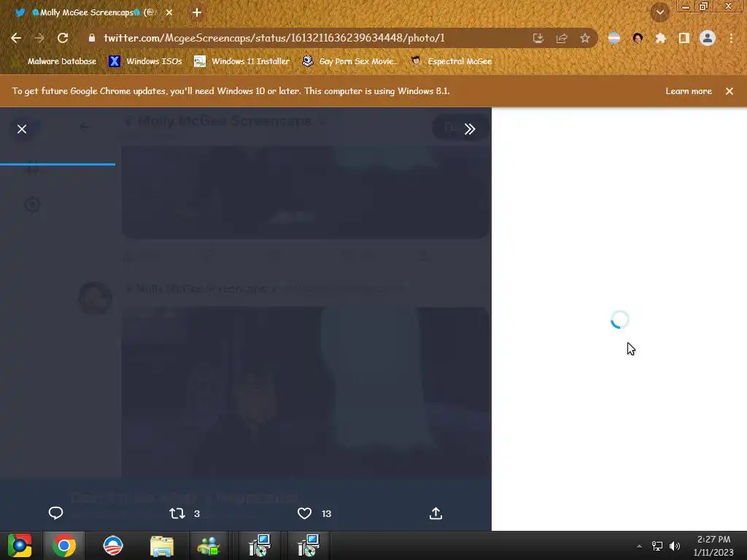Collapse the side panel with the double chevron

(470, 129)
